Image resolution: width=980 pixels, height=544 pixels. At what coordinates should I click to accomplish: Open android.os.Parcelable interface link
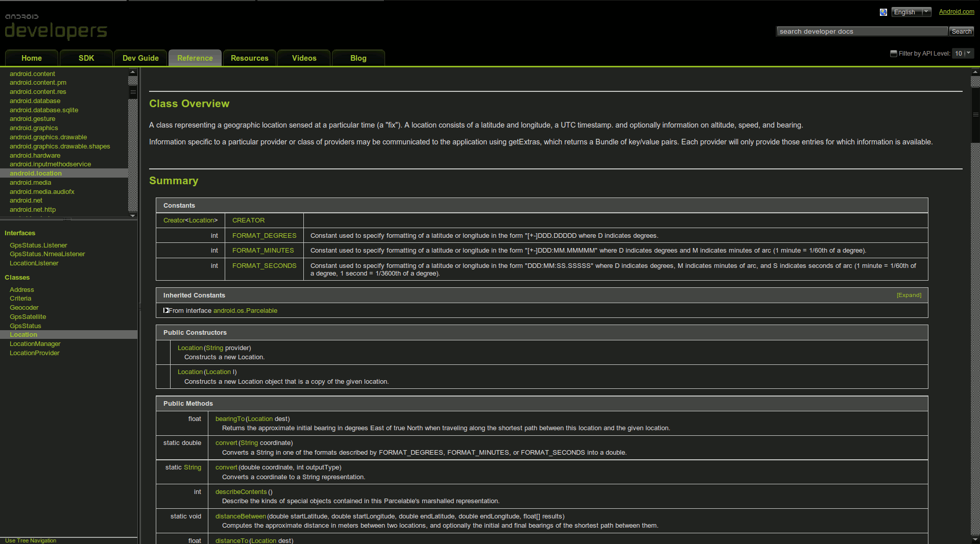click(245, 310)
